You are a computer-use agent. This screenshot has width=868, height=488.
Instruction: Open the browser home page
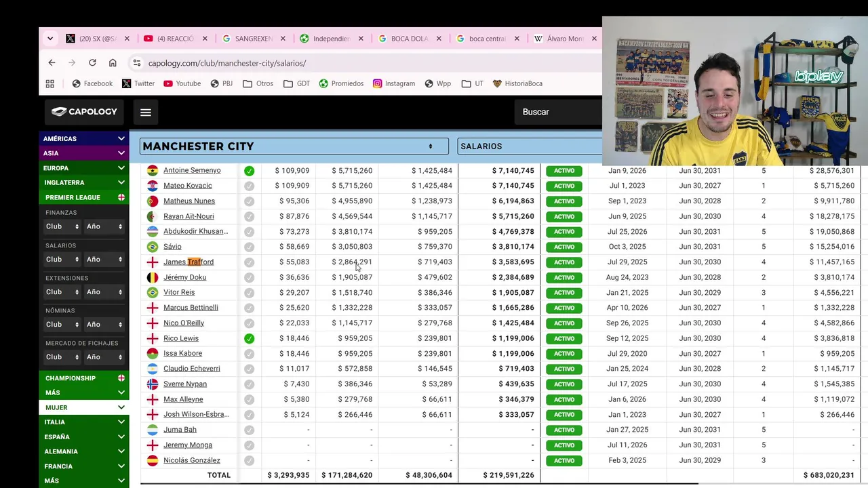(x=113, y=63)
